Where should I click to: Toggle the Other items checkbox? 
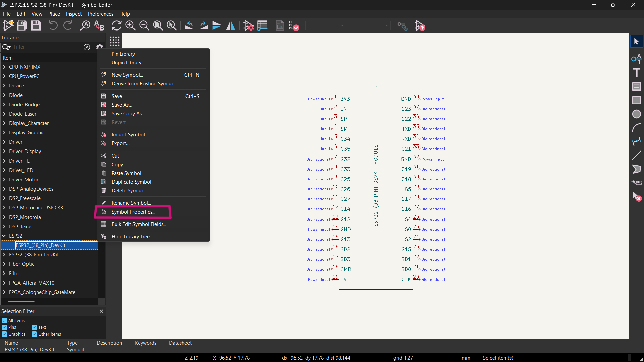click(x=34, y=334)
